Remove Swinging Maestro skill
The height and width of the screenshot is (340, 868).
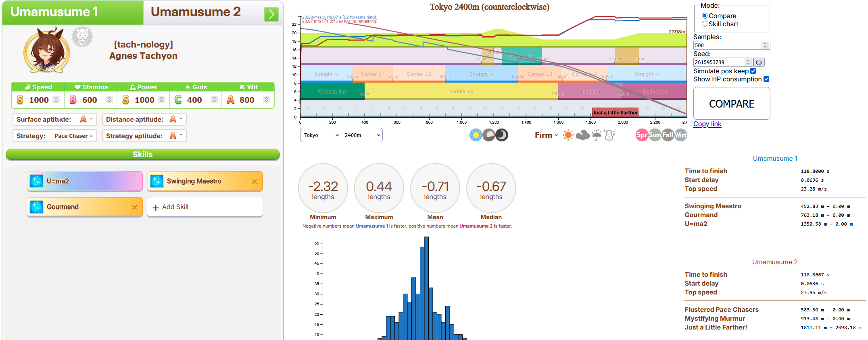point(255,181)
